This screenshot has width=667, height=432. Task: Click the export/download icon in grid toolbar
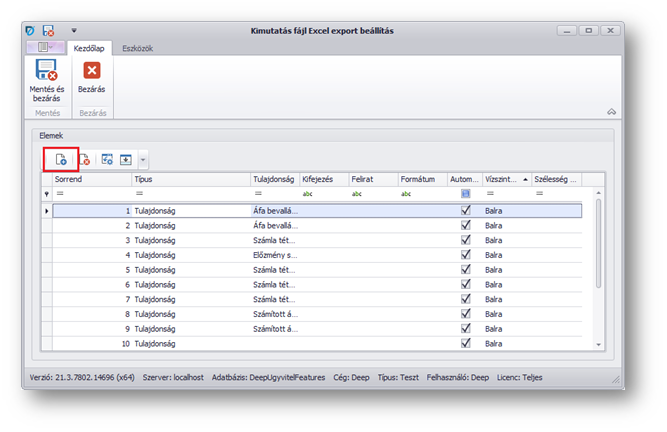126,159
